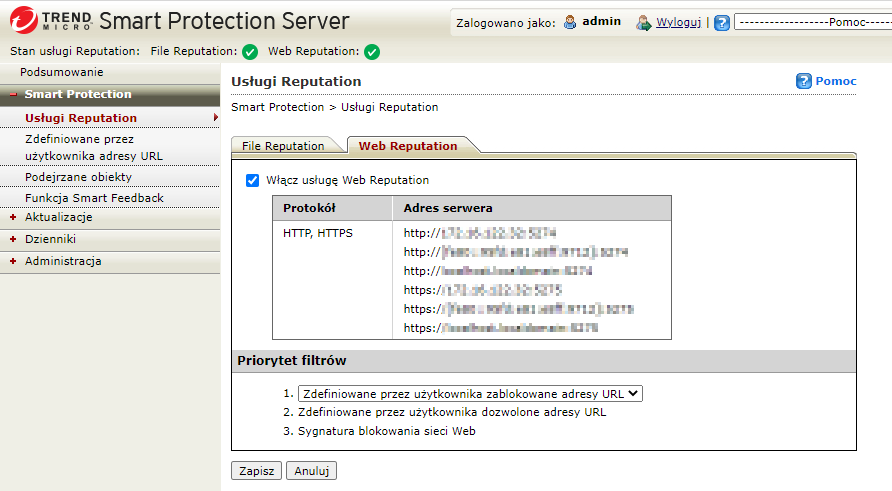
Task: Open the Pomoc dropdown in the header
Action: click(812, 22)
